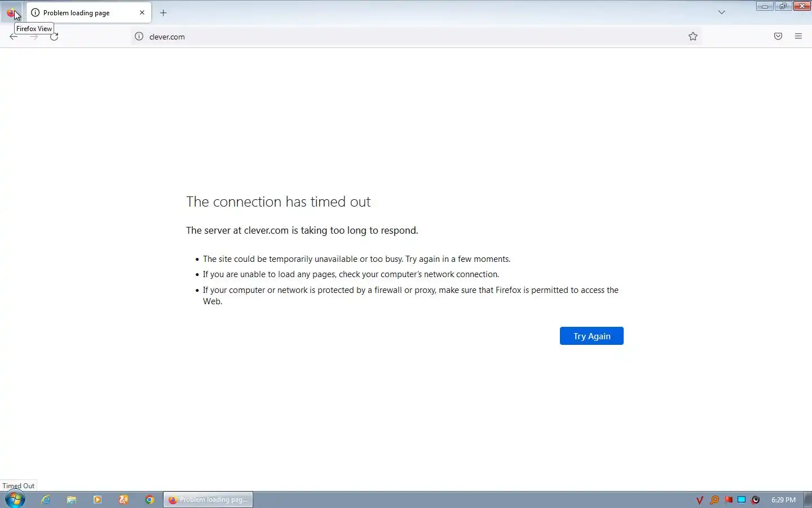The height and width of the screenshot is (508, 812).
Task: Click the Show desktop strip
Action: click(807, 500)
